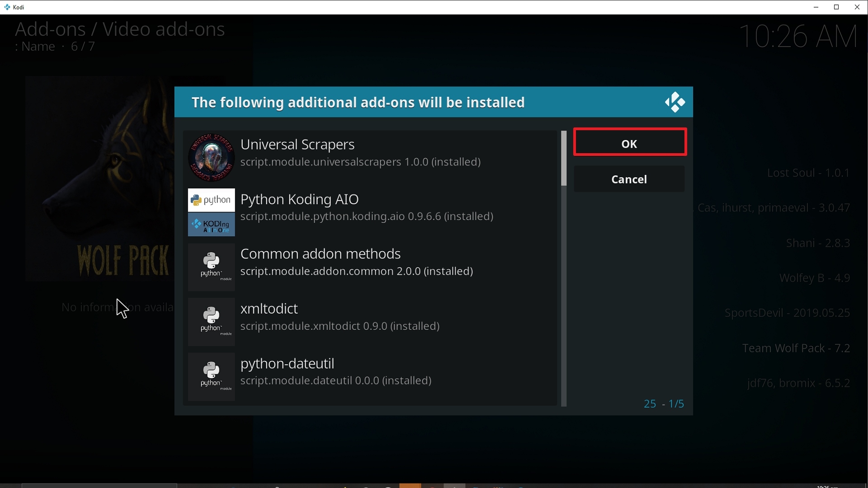Image resolution: width=868 pixels, height=488 pixels.
Task: Click the '25 - 1/5' page counter
Action: (664, 404)
